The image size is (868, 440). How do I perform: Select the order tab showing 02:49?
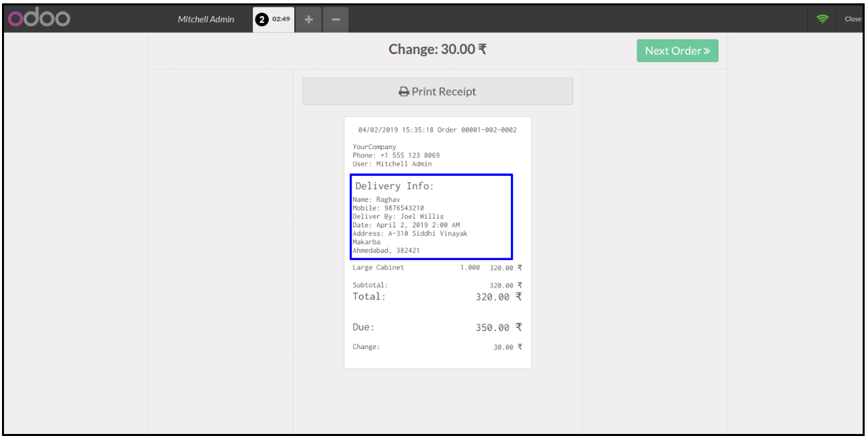(280, 19)
